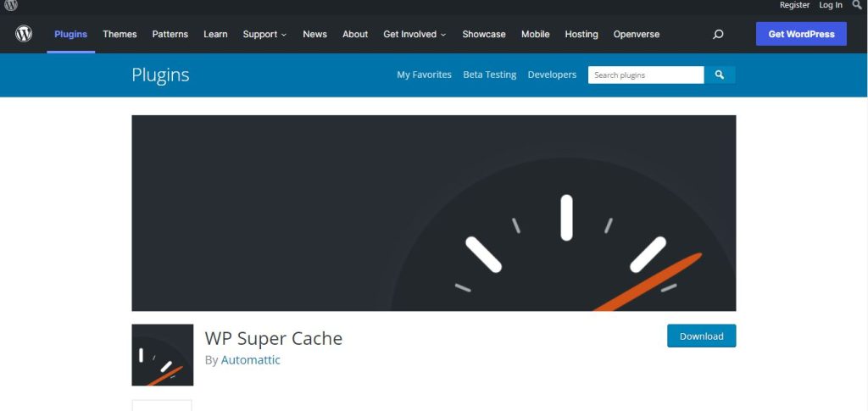Open My Favorites plugins
The image size is (868, 411).
click(x=424, y=75)
